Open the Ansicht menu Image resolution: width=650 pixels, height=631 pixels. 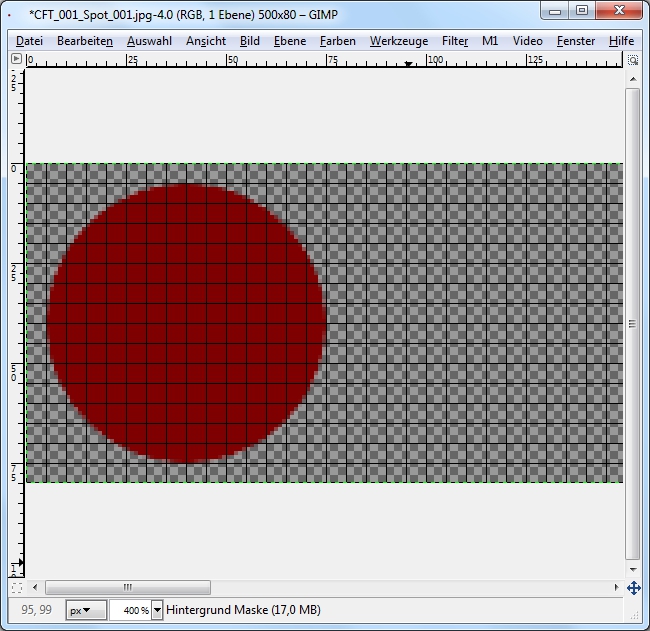pyautogui.click(x=206, y=41)
